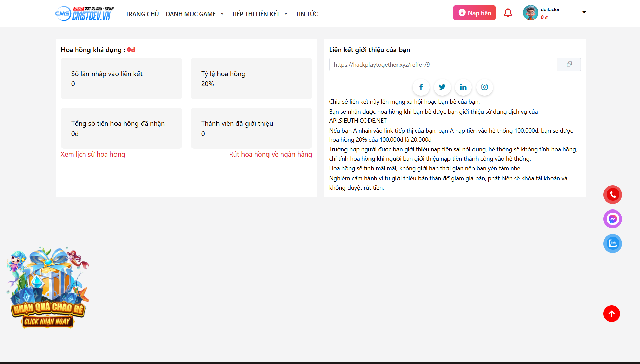
Task: Click the referral link input field
Action: tap(443, 64)
